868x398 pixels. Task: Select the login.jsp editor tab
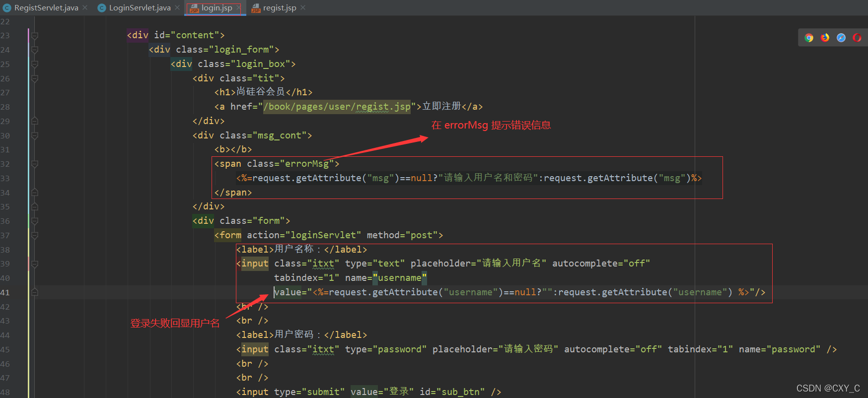[217, 8]
